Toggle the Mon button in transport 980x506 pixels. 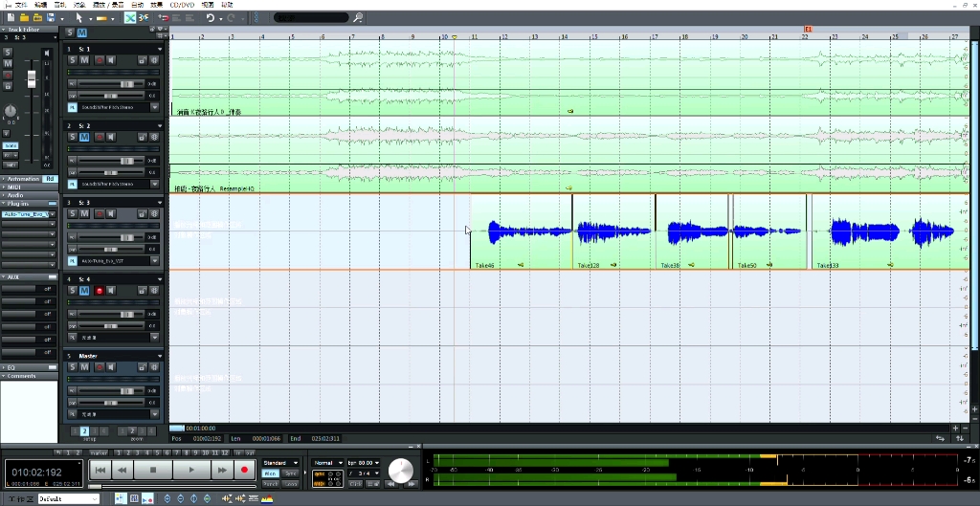pyautogui.click(x=271, y=473)
